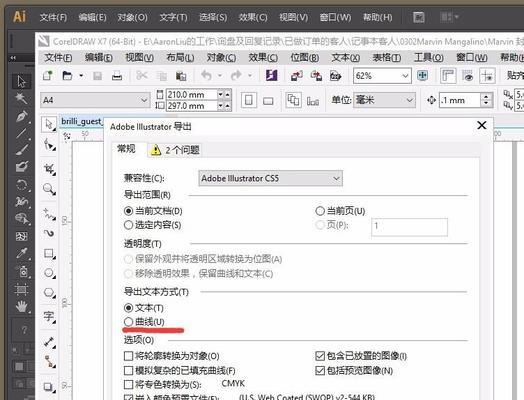Open 兼容性 Adobe Illustrator CS5 dropdown
Screen dimensions: 524x400
point(270,178)
